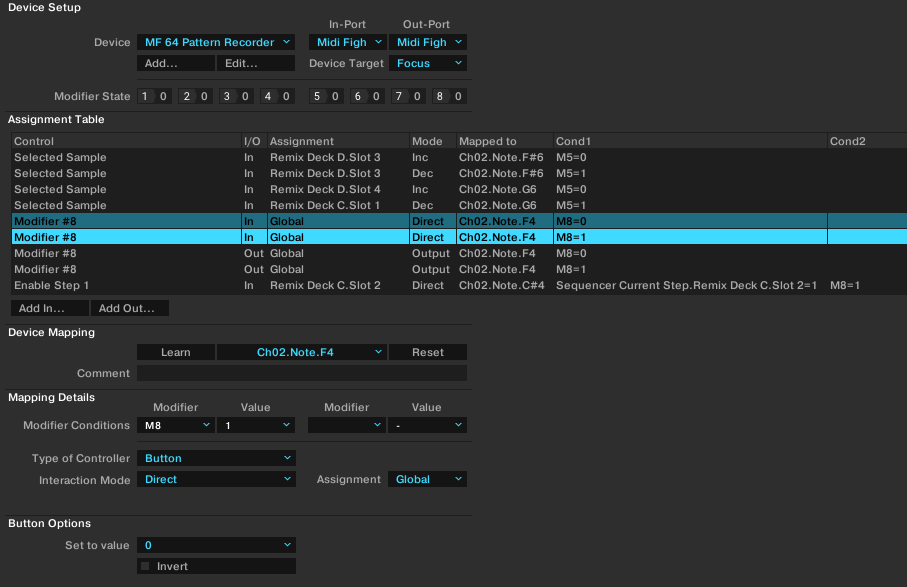
Task: Open the Device dropdown MF 64 Pattern Recorder
Action: coord(216,42)
